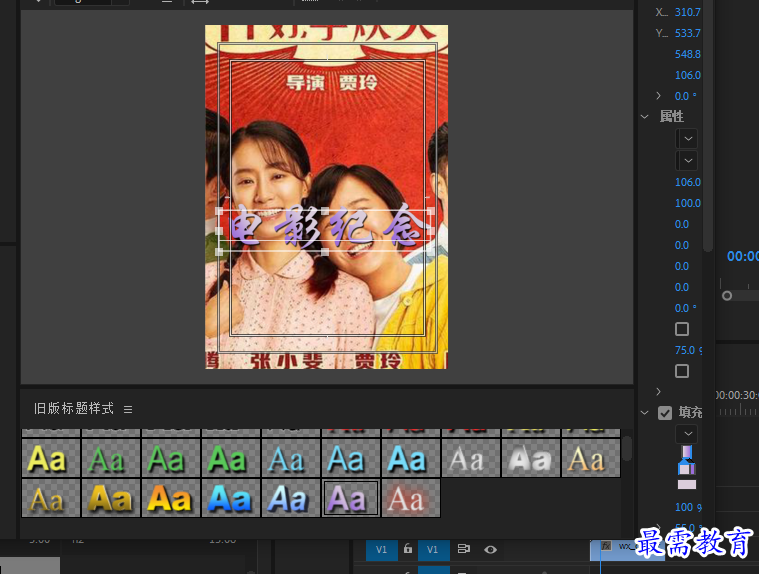Apply the yellow bold Aa title style
Viewport: 759px width, 574px height.
point(51,458)
